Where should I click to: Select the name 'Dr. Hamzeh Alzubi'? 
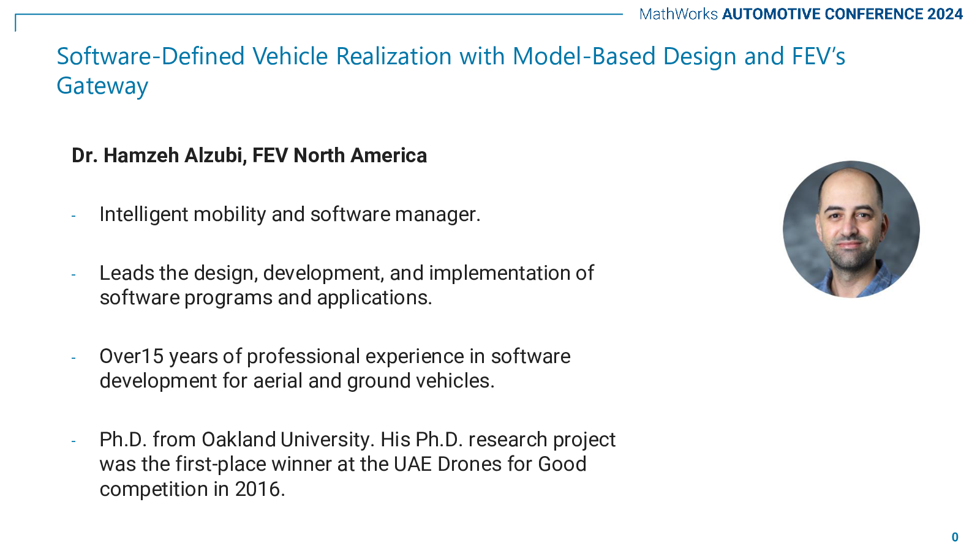click(x=159, y=156)
